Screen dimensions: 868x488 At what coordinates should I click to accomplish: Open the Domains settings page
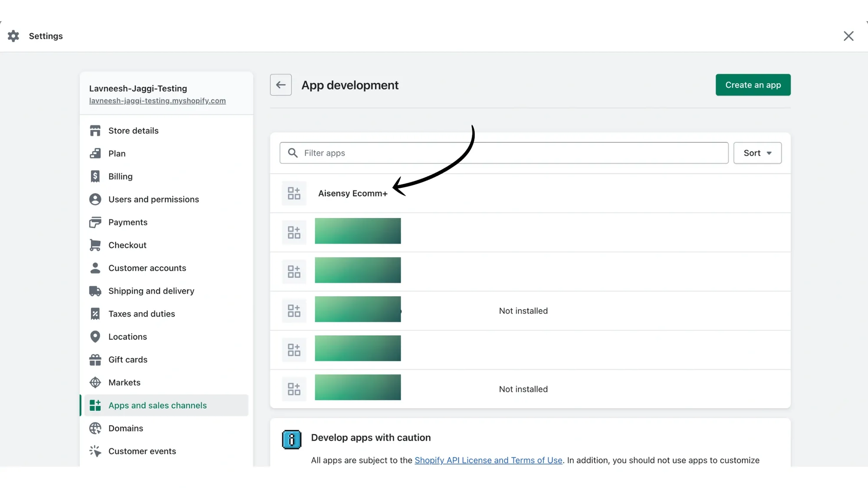tap(125, 428)
